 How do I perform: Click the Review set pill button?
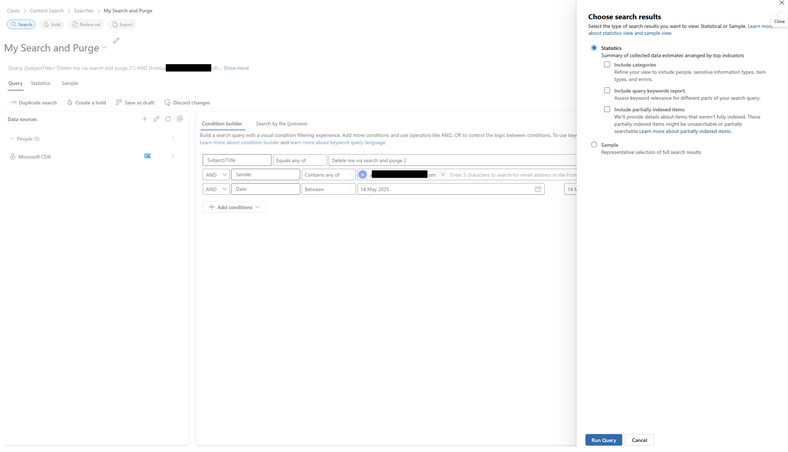(x=86, y=24)
